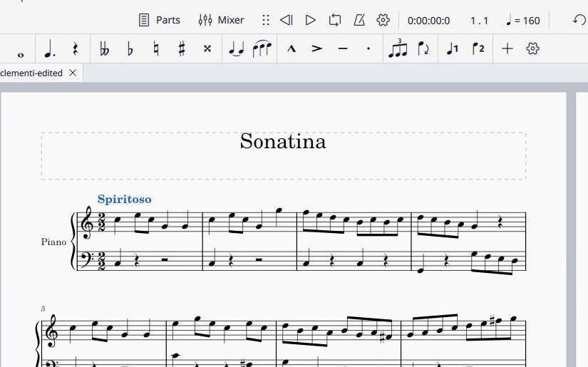The height and width of the screenshot is (367, 588).
Task: Click the Undo arrow
Action: pos(579,20)
